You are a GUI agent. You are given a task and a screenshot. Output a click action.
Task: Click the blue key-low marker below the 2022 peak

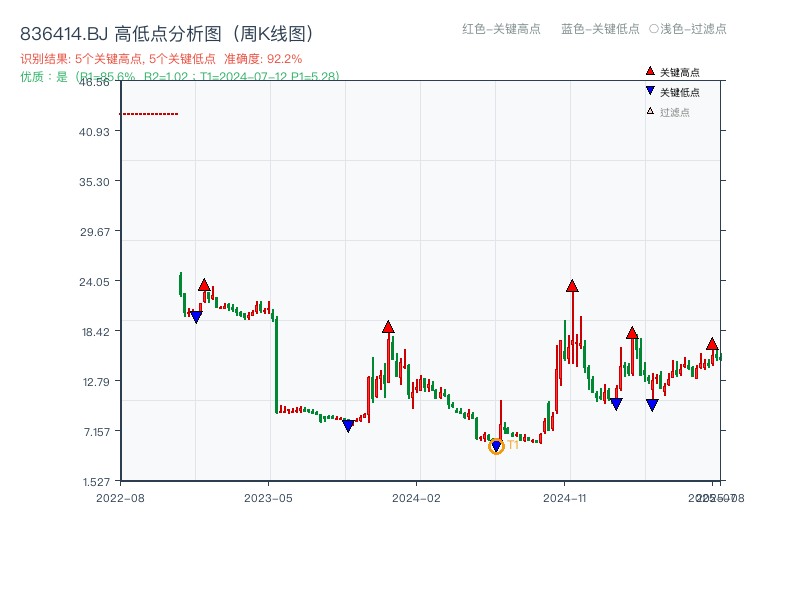pyautogui.click(x=196, y=315)
